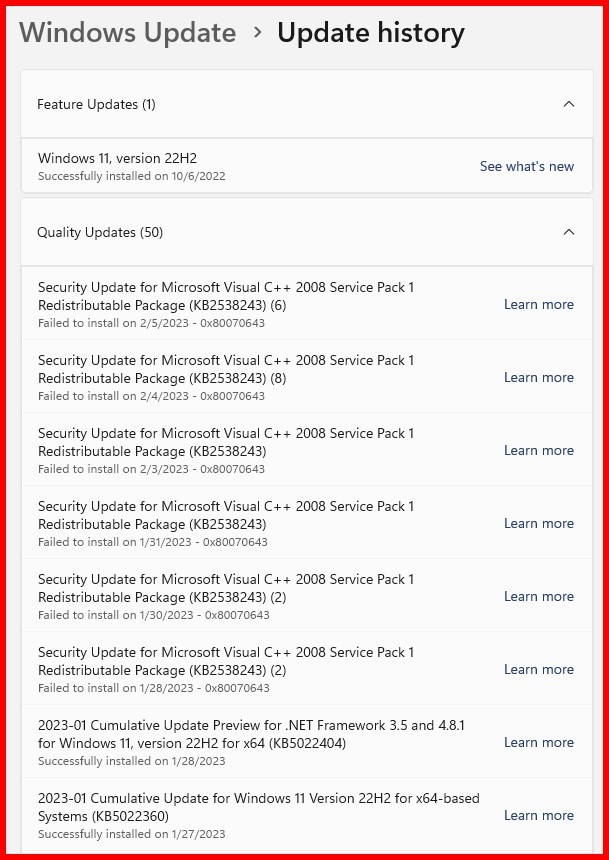
Task: Click the .NET Framework 3.5 and 4.8.1 update title
Action: 251,734
